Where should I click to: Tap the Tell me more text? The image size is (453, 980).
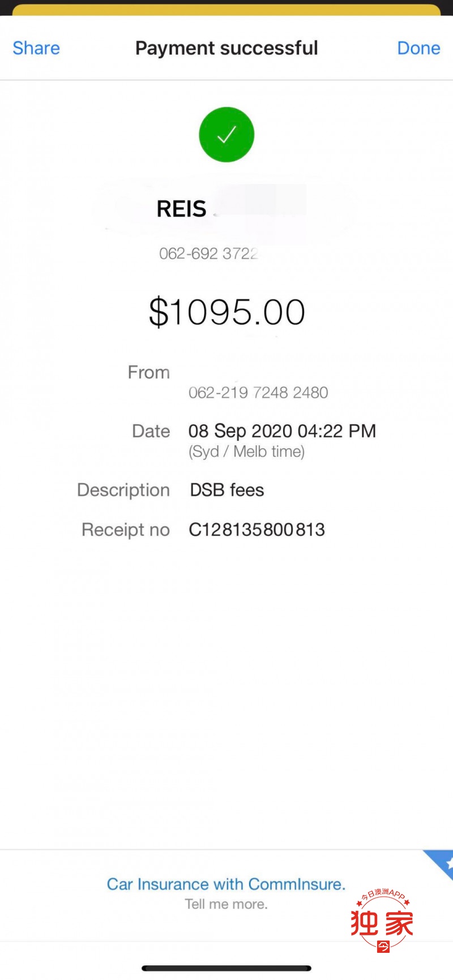226,904
